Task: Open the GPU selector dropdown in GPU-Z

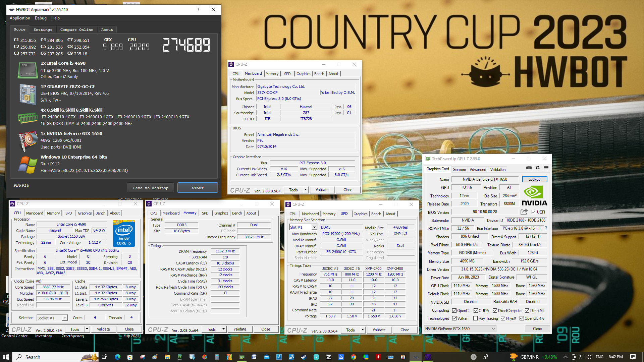Action: tap(460, 329)
